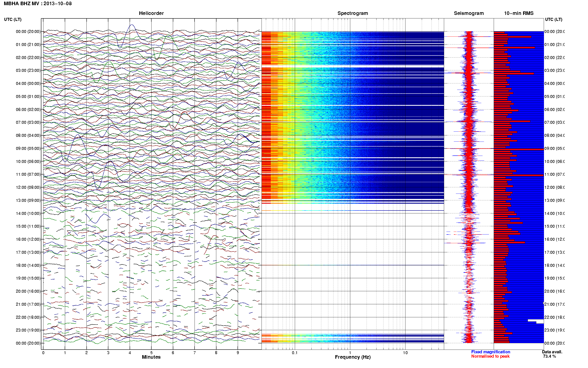Click the Data avail. label
The width and height of the screenshot is (588, 368).
[x=552, y=352]
